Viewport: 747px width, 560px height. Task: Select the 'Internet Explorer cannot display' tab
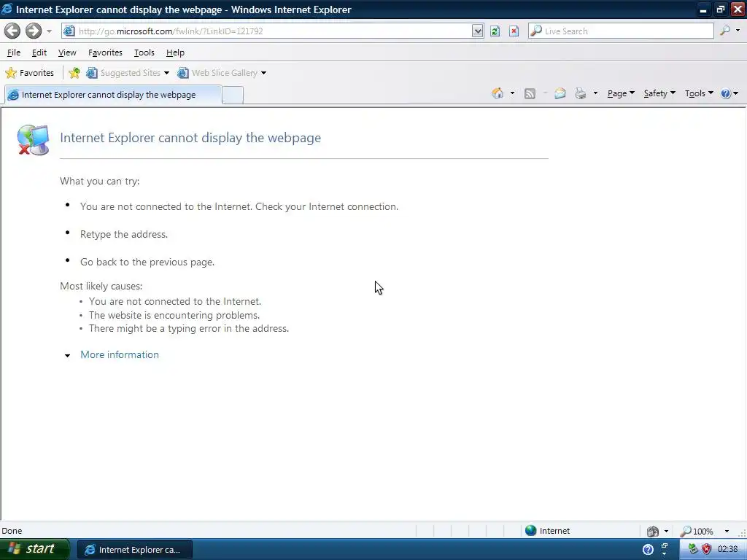pos(113,94)
